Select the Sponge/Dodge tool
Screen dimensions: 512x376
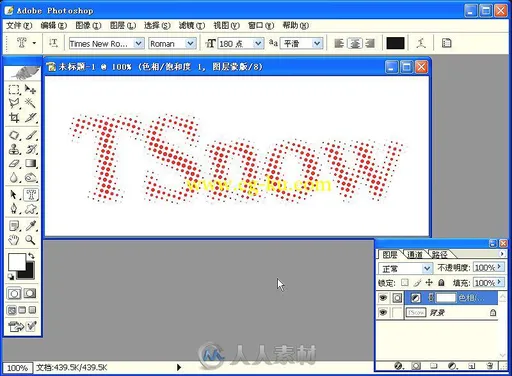30,177
